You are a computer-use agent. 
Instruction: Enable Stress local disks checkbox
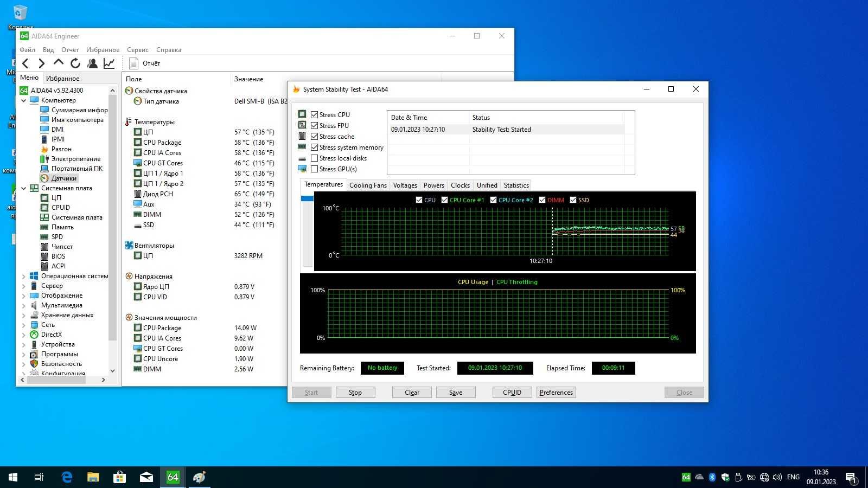[314, 158]
